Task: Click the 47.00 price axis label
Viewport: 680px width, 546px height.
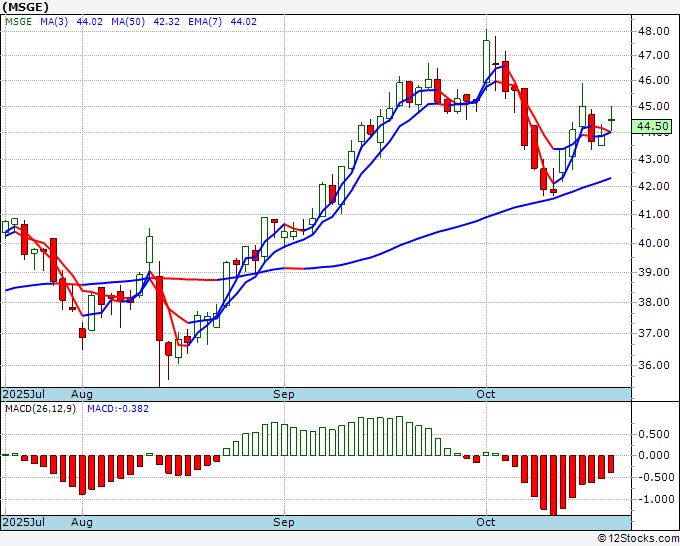Action: 654,56
